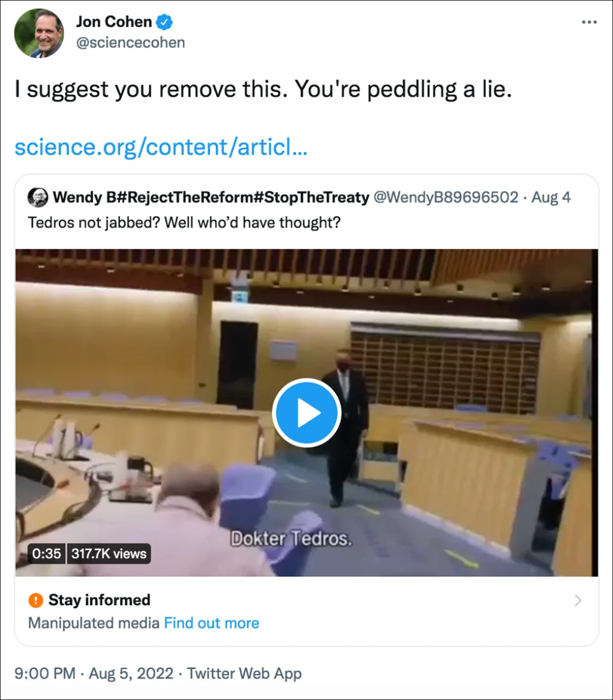Open the three-dot more options menu
The image size is (613, 700).
[x=589, y=22]
